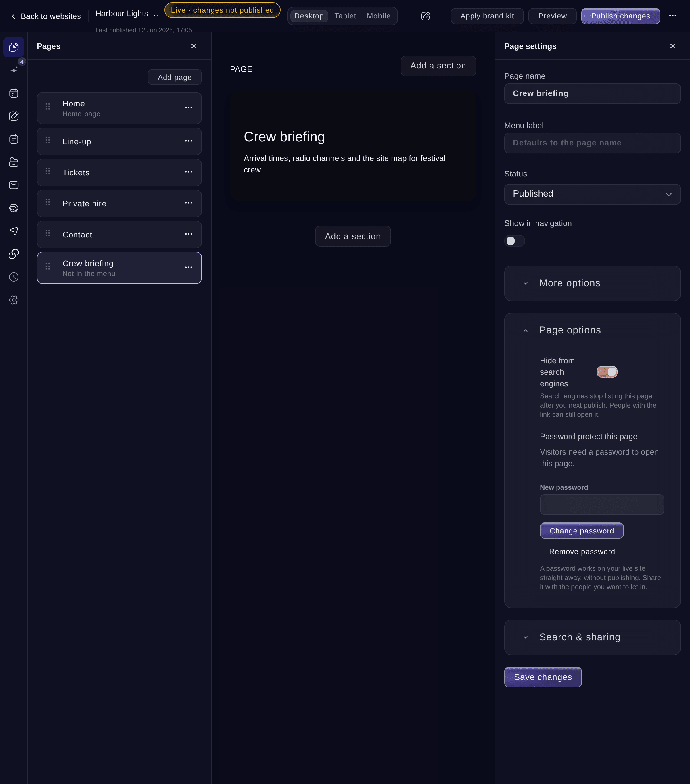Open the three-dot menu for Private hire
Viewport: 690px width, 784px height.
188,203
